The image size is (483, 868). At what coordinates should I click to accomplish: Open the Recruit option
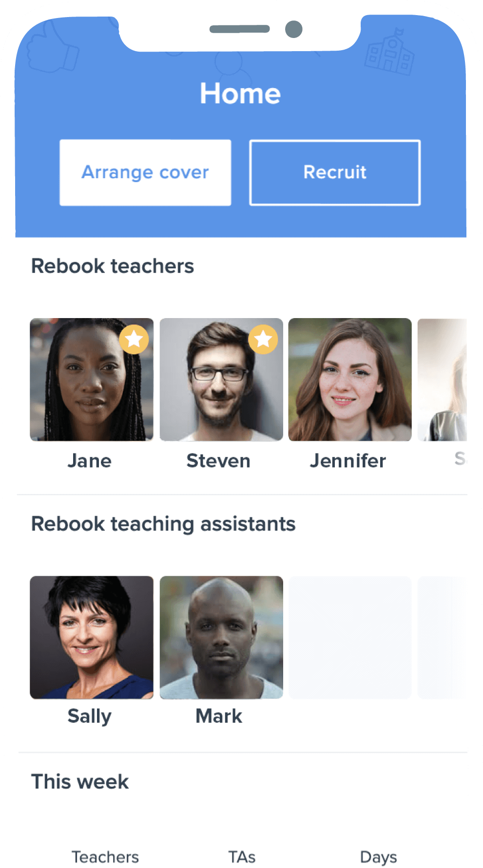[x=335, y=172]
